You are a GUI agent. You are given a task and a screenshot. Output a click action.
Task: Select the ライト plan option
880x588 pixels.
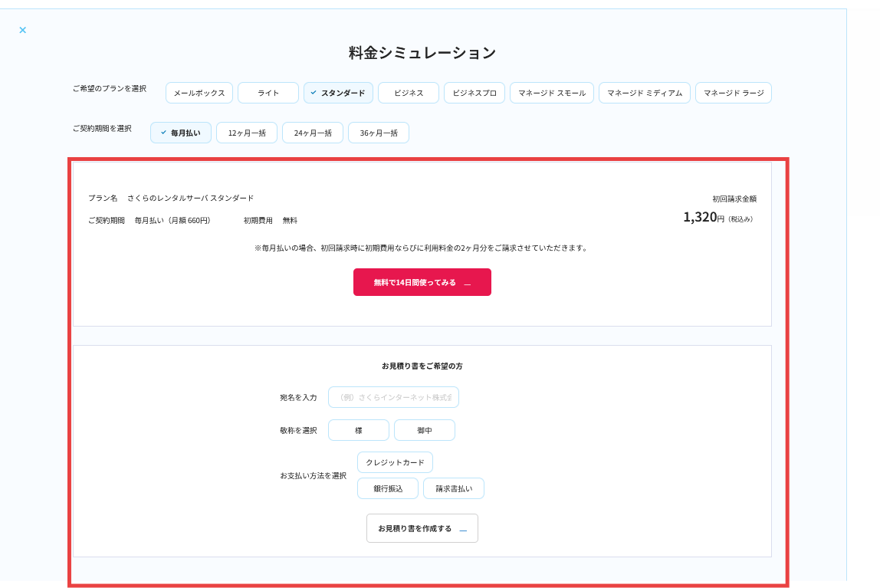(x=268, y=92)
